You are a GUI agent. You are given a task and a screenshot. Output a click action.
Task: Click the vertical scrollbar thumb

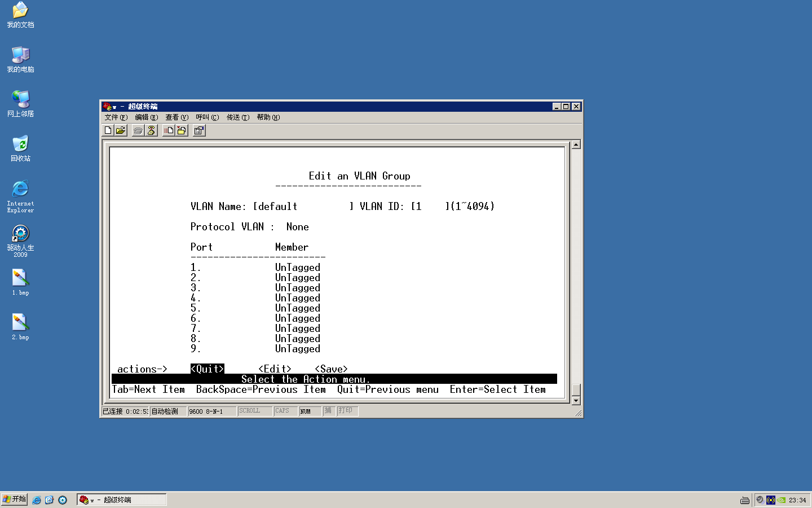pos(576,390)
